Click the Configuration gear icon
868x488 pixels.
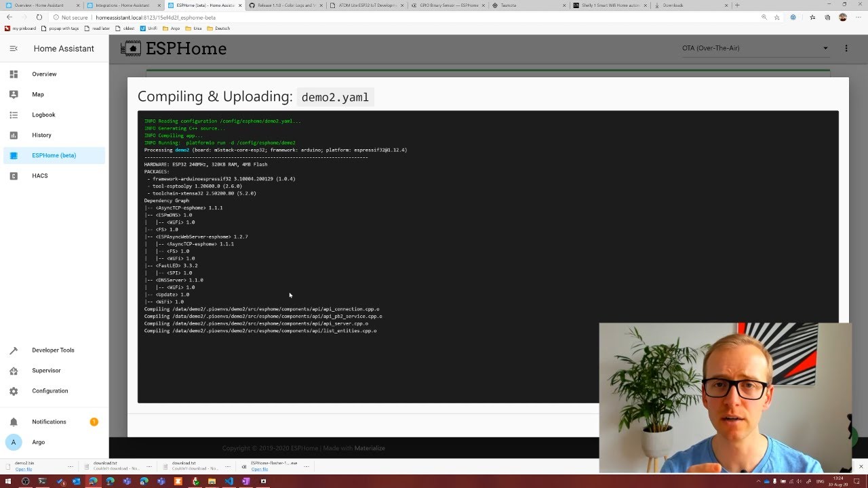(x=14, y=390)
